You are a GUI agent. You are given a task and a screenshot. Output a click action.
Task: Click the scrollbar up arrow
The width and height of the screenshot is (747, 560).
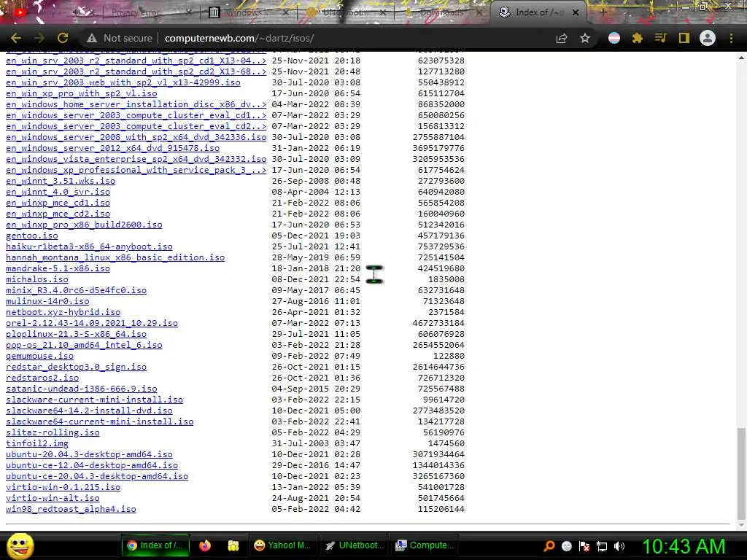(741, 58)
